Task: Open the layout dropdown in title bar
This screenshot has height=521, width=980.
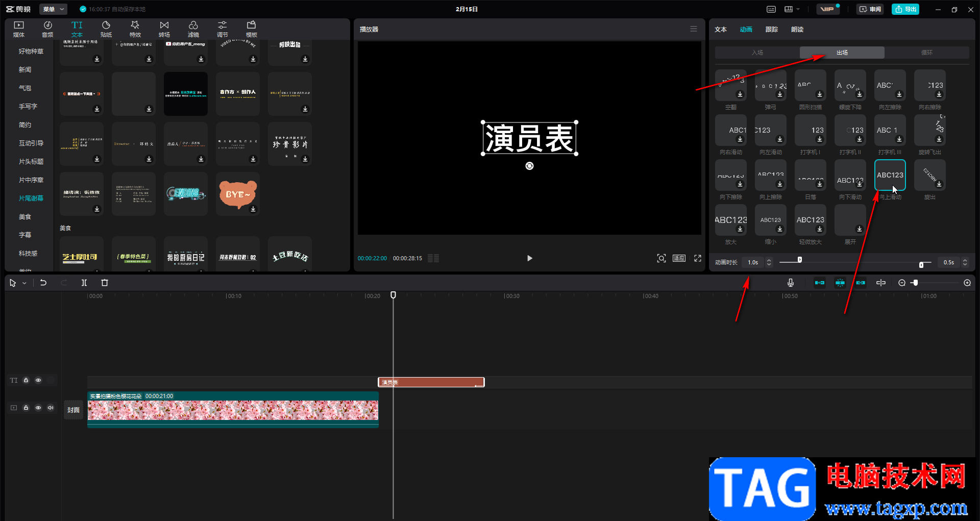Action: tap(792, 9)
